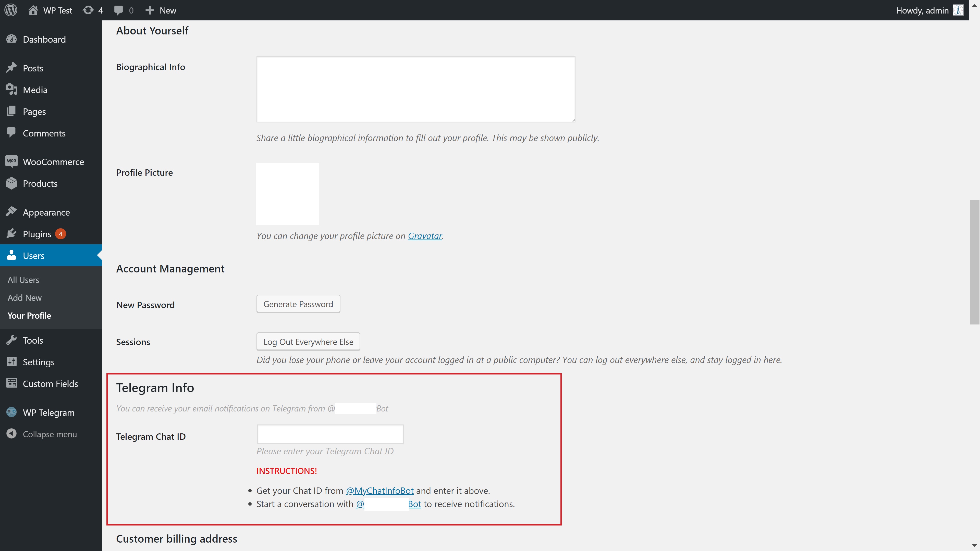Click the WordPress logo icon
980x551 pixels.
click(11, 10)
